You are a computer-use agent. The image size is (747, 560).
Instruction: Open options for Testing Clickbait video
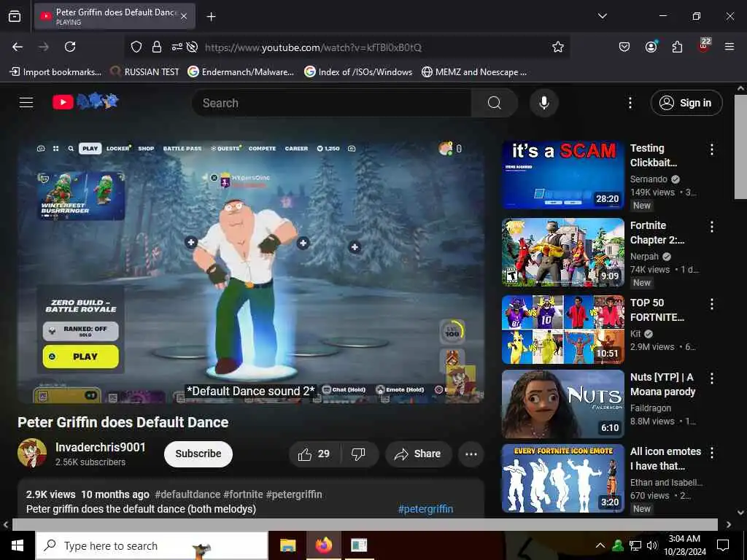click(x=712, y=149)
